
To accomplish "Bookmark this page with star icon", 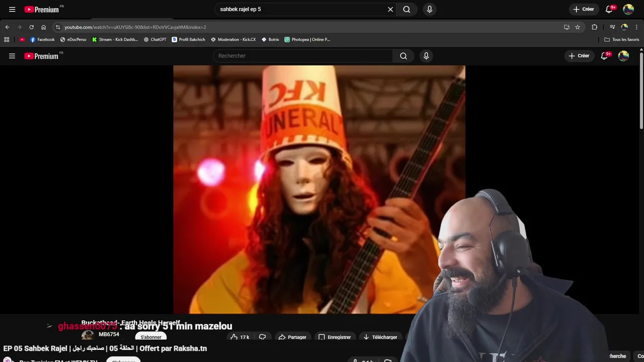I will click(578, 27).
